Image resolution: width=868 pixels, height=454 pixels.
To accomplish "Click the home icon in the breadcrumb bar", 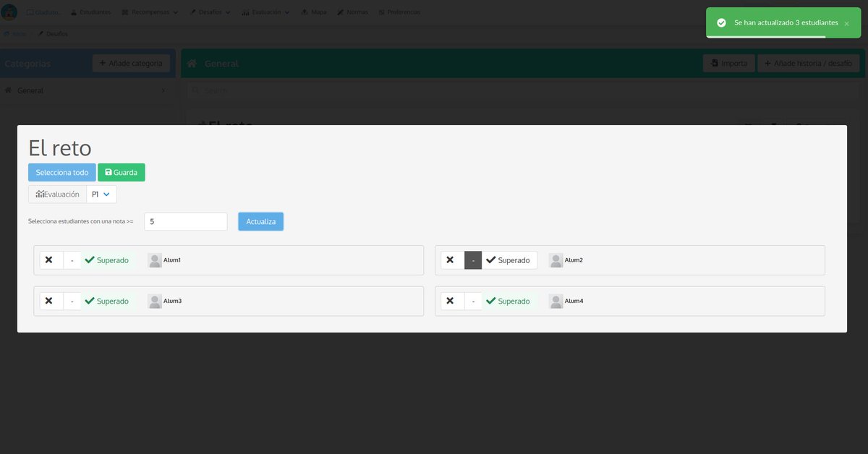I will (x=7, y=33).
